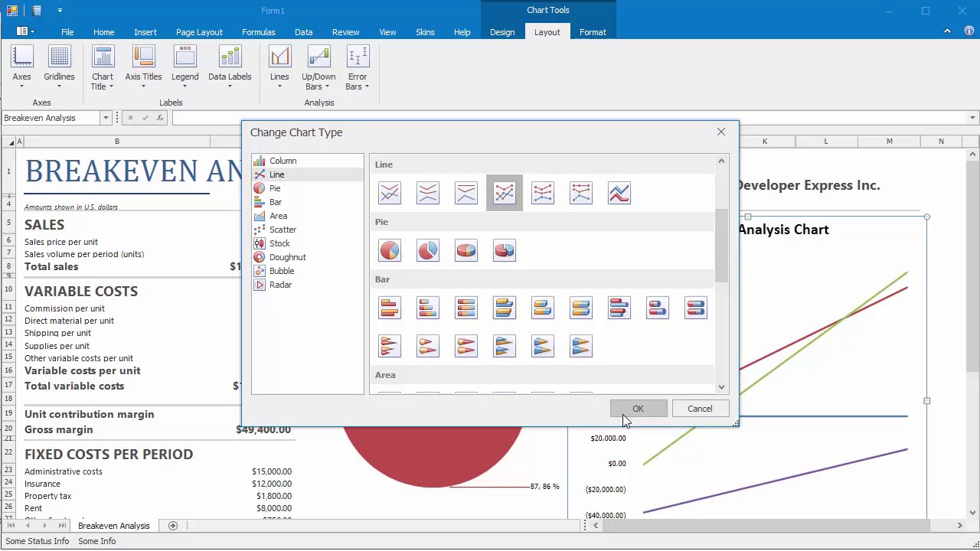Viewport: 980px width, 551px height.
Task: Confirm dialog with OK button
Action: coord(639,409)
